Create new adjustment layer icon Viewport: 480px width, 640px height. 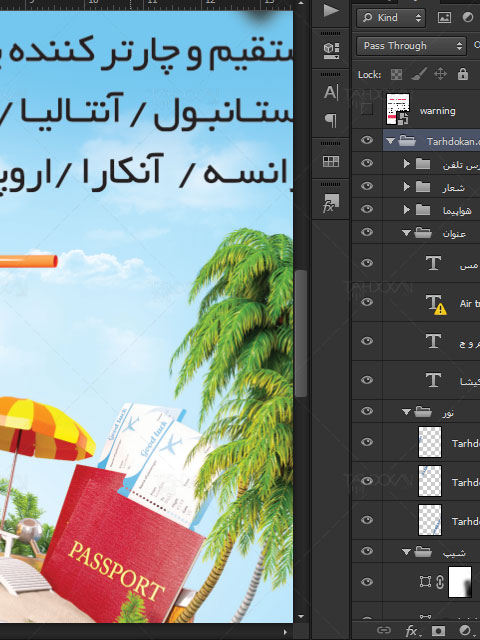[464, 631]
